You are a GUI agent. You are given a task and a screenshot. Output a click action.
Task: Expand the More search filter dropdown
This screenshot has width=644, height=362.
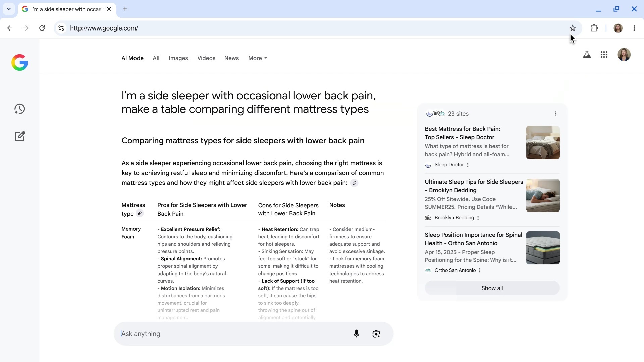coord(258,58)
